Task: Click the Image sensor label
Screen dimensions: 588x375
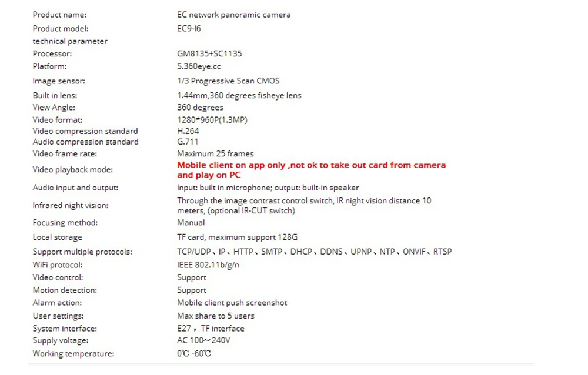Action: (x=59, y=81)
